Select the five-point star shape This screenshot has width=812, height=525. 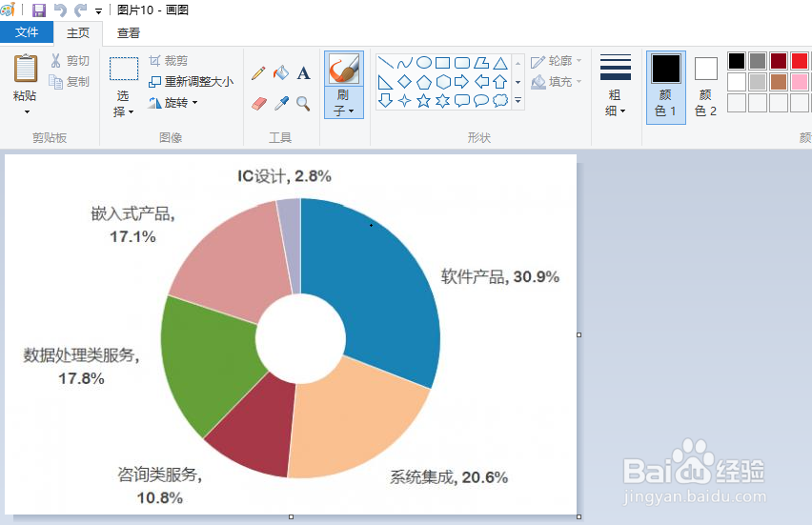coord(423,100)
